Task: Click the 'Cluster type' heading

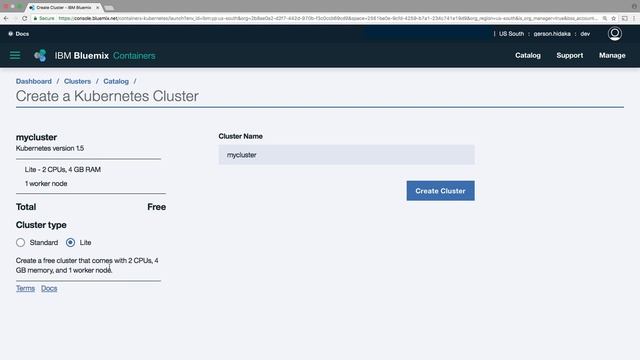Action: click(41, 225)
